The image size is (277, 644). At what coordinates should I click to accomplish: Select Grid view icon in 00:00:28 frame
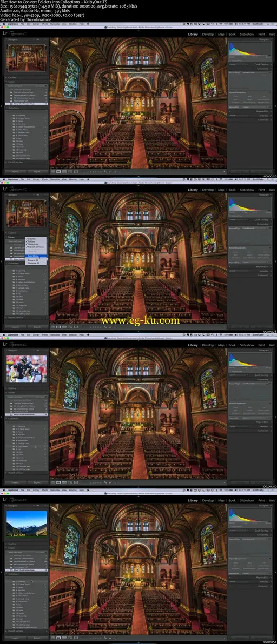point(53,327)
